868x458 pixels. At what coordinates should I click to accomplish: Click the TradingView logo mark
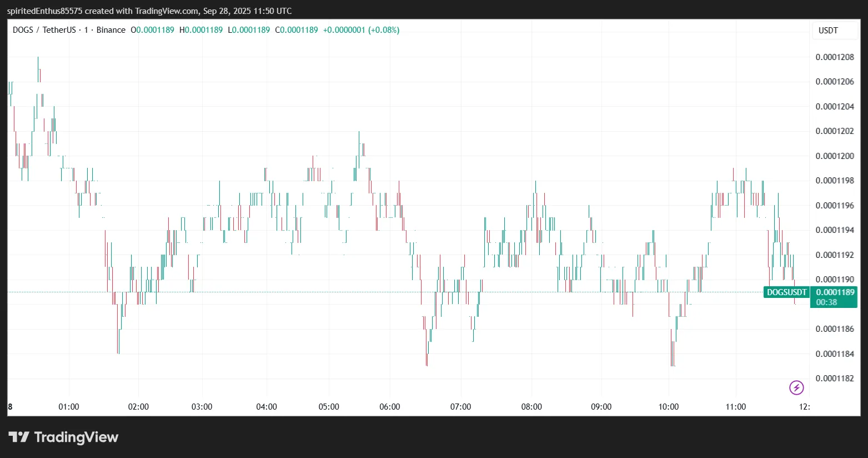tap(19, 437)
